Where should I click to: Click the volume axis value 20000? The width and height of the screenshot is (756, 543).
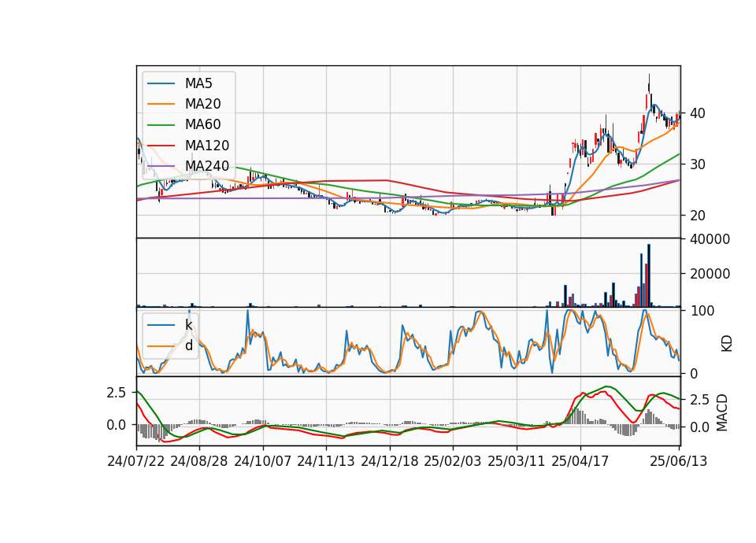(710, 274)
